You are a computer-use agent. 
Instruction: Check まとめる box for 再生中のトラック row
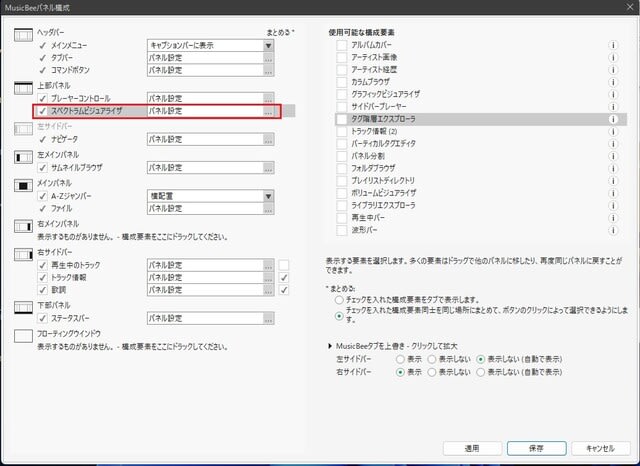284,265
